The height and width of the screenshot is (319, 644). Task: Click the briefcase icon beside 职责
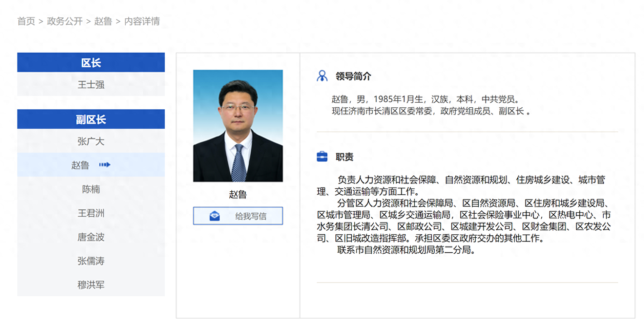click(322, 157)
